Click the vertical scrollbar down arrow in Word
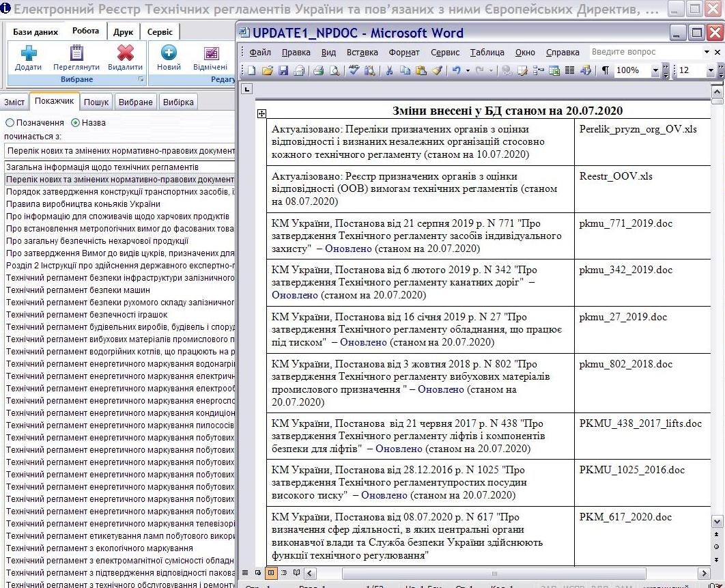 pos(717,522)
